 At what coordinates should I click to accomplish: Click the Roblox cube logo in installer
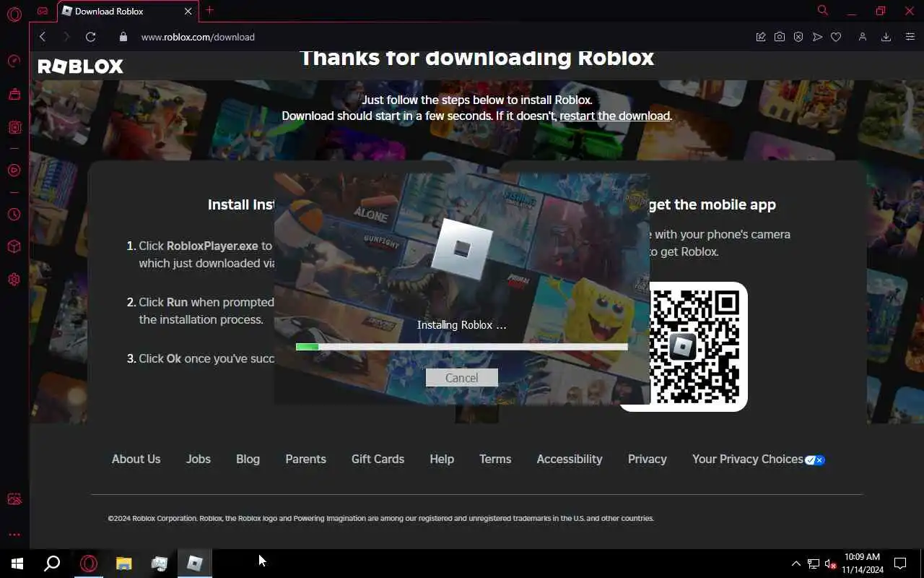462,248
